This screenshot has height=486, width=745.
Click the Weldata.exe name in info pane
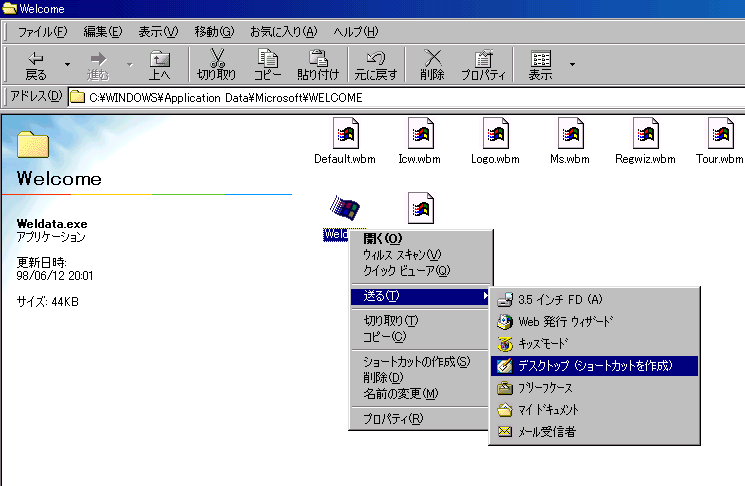click(x=52, y=224)
